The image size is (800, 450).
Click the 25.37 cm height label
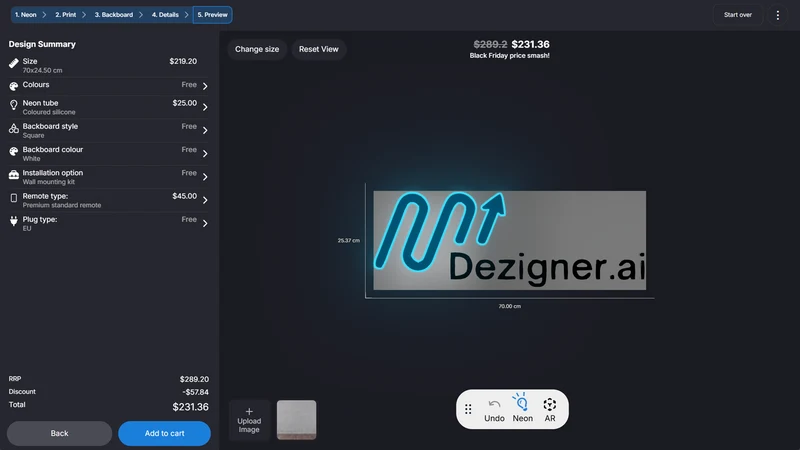click(x=348, y=240)
